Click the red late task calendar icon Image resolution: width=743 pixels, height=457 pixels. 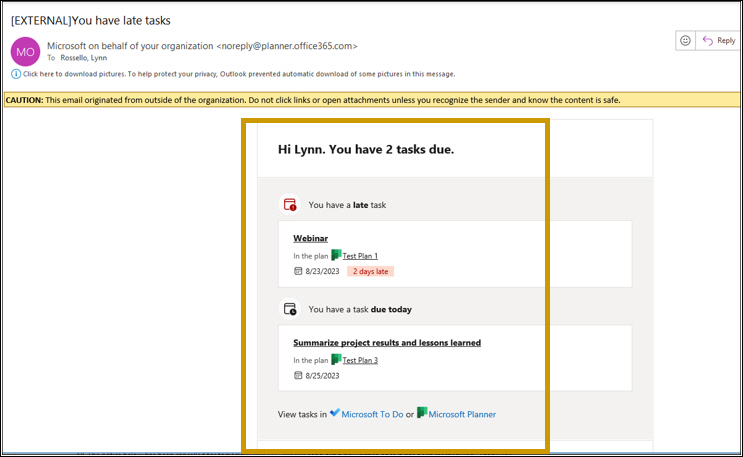pyautogui.click(x=290, y=205)
